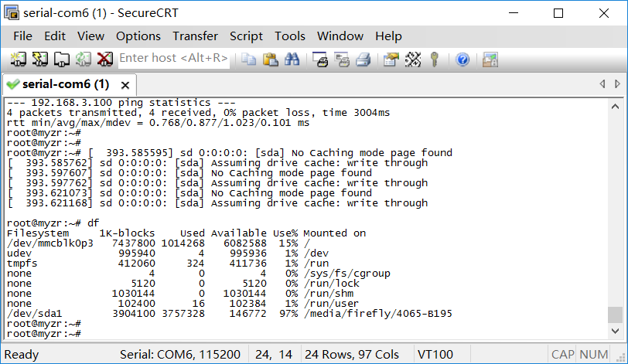Click the CAP indicator in status bar
This screenshot has width=628, height=364.
tap(562, 355)
